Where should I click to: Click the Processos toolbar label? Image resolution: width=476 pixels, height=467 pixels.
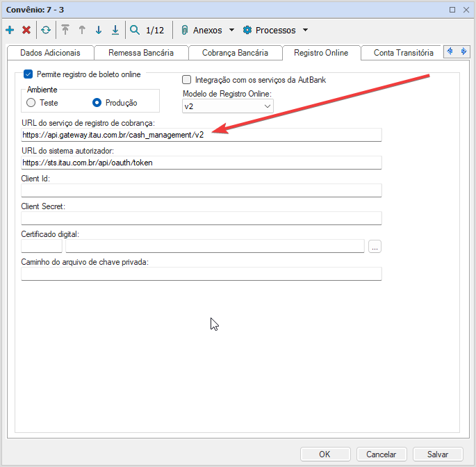(x=275, y=30)
